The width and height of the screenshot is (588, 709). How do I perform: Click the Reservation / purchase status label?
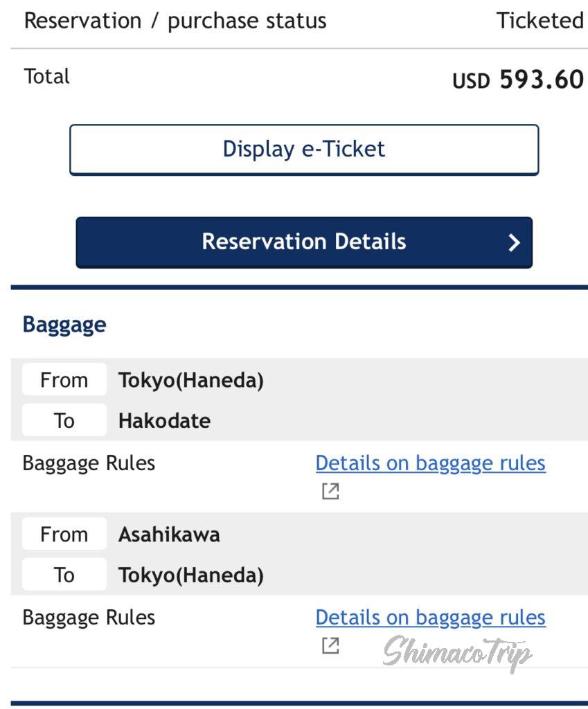[175, 21]
